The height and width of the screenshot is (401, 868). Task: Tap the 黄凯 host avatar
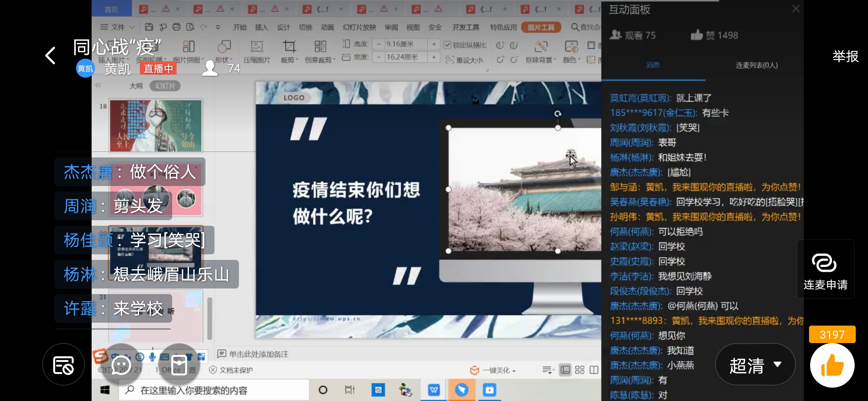[85, 68]
